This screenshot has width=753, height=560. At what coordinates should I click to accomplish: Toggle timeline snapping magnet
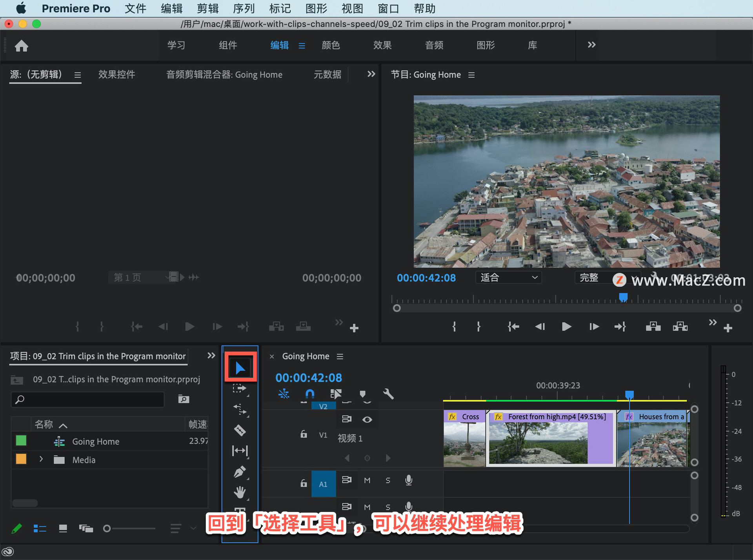pos(310,394)
